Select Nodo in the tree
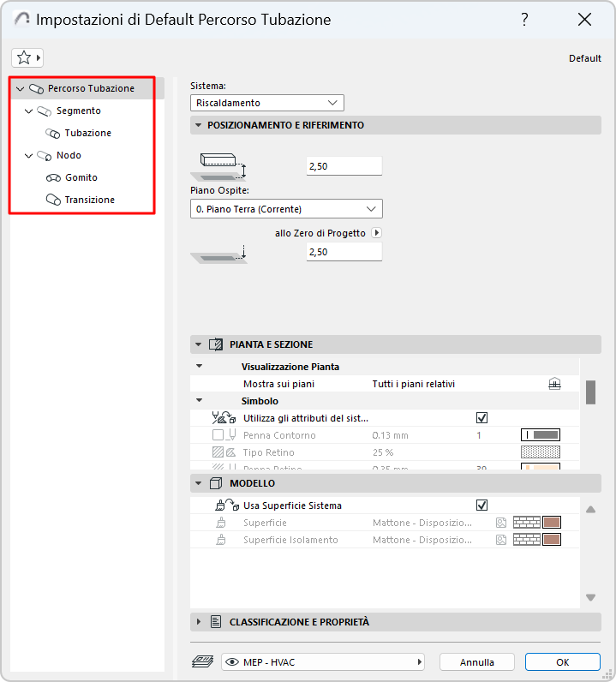 coord(69,155)
